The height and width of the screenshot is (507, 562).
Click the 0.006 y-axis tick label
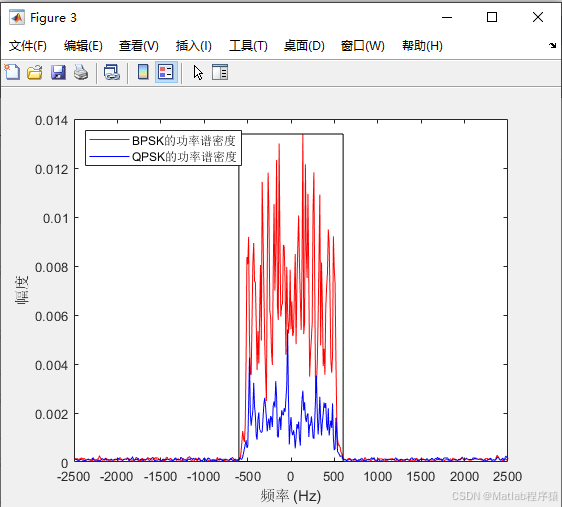(51, 316)
